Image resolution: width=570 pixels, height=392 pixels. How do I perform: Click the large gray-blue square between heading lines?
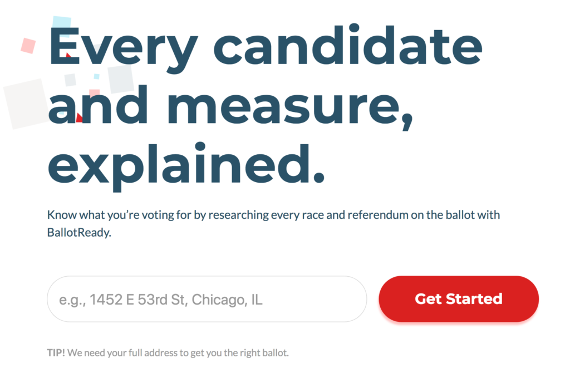pos(121,79)
